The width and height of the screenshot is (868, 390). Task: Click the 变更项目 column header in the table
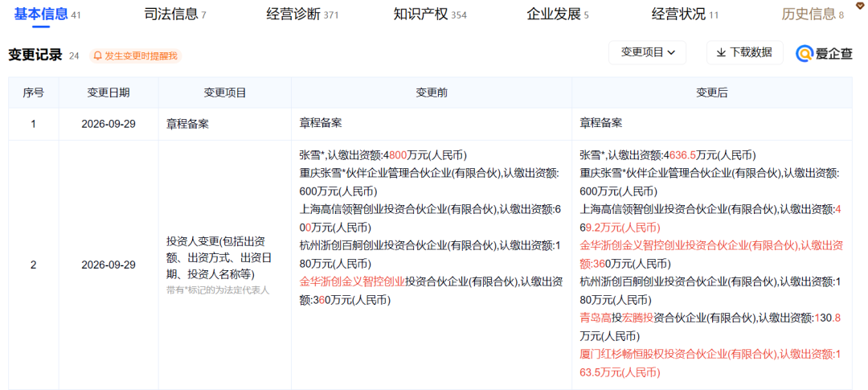point(225,92)
